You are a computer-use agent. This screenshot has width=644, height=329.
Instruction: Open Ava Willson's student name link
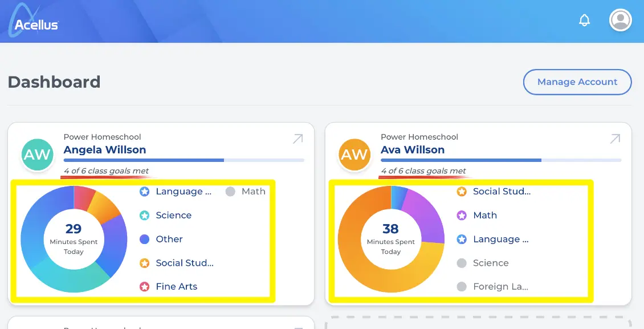[x=413, y=150]
